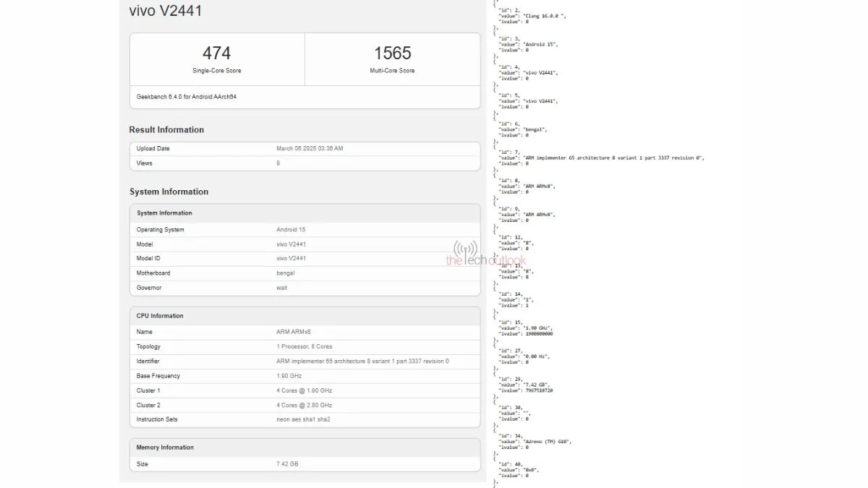Click the 'Governor' row label
Image resolution: width=868 pixels, height=488 pixels.
point(149,288)
